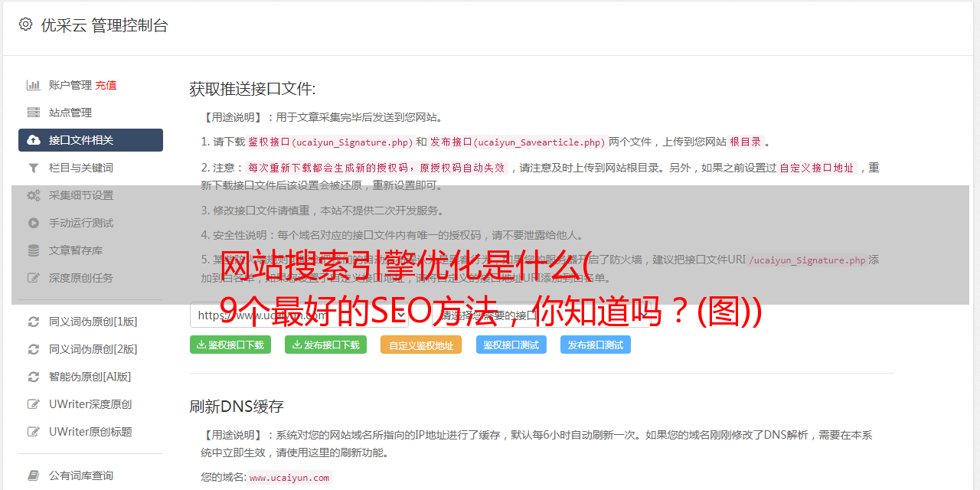
Task: Click the blue 鉴权接口测试 button
Action: (x=511, y=345)
